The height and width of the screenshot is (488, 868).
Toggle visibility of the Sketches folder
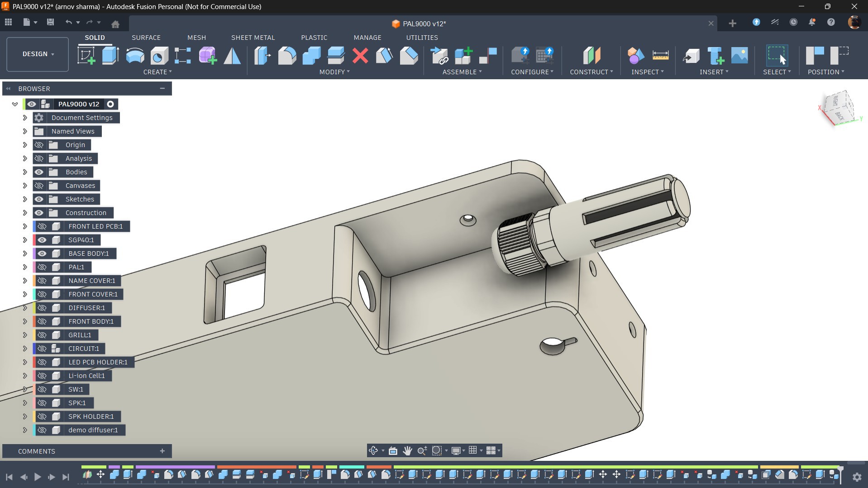[x=39, y=199]
